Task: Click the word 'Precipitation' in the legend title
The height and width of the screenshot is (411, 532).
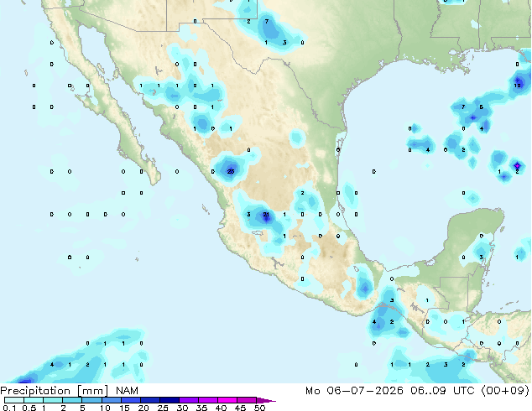Action: tap(35, 391)
